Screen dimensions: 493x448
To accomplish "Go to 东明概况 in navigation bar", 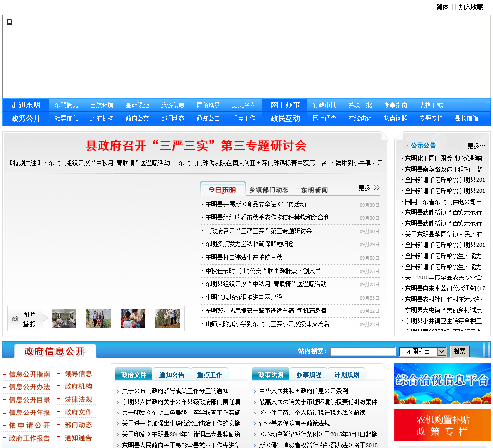I will click(67, 105).
